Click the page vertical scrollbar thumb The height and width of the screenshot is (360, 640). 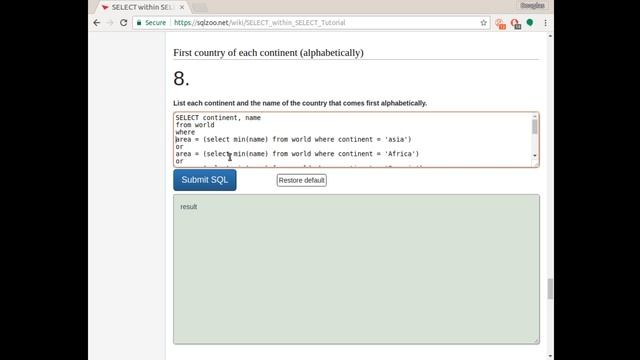(550, 289)
